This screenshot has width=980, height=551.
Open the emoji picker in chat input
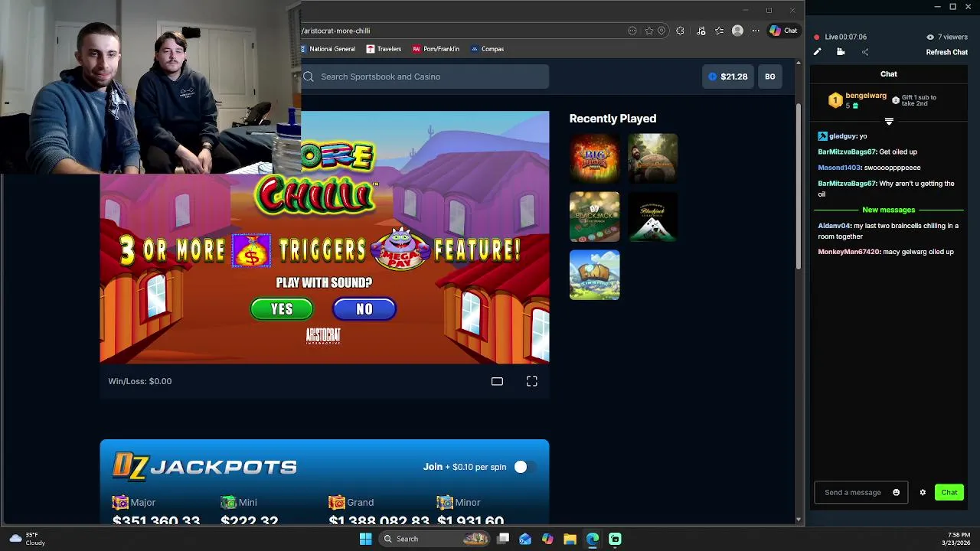(897, 493)
